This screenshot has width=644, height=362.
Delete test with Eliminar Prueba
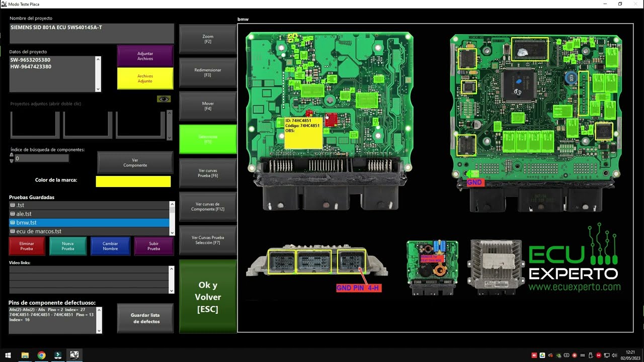click(x=27, y=246)
